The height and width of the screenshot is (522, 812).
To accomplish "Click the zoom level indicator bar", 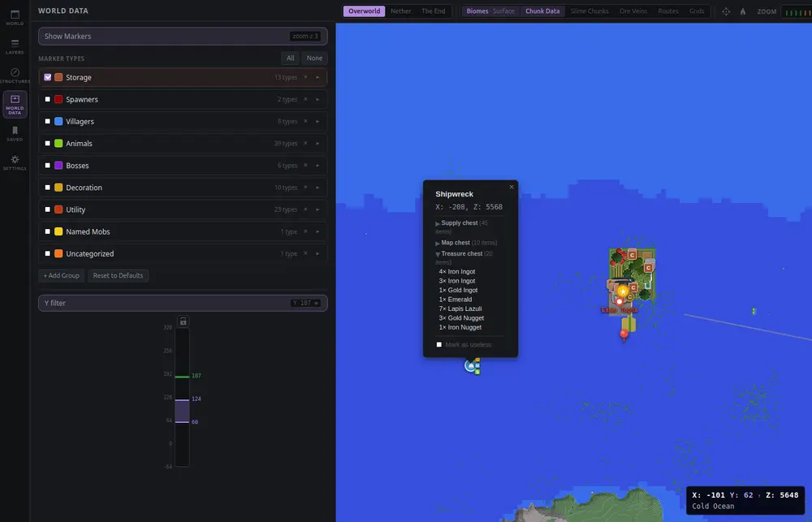I will 796,11.
